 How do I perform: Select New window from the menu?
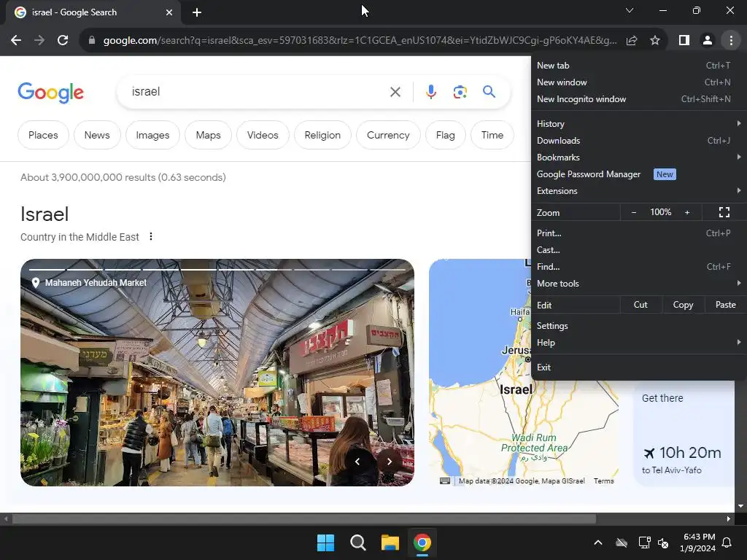(x=638, y=82)
